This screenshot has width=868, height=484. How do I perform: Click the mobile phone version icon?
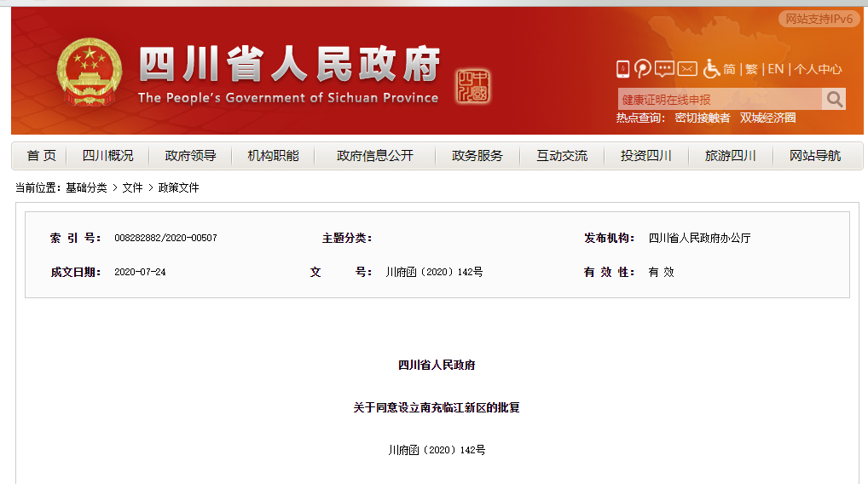(622, 69)
